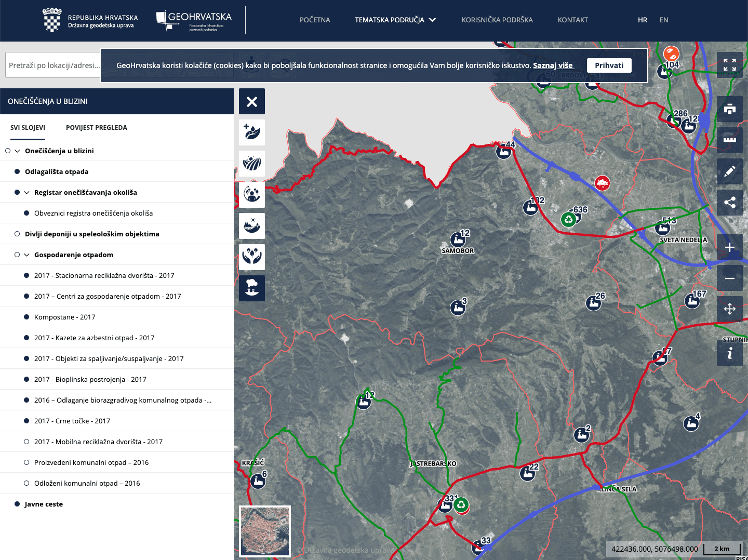
Task: Switch language to EN
Action: click(664, 20)
